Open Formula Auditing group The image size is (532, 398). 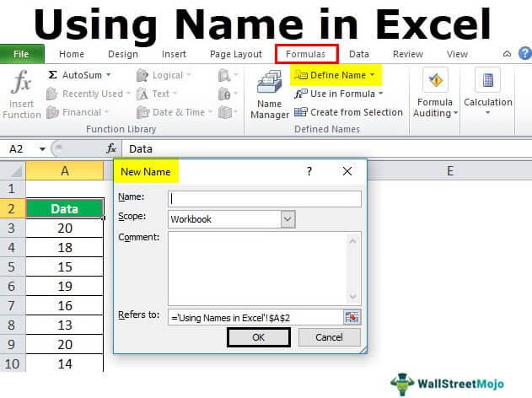[435, 94]
